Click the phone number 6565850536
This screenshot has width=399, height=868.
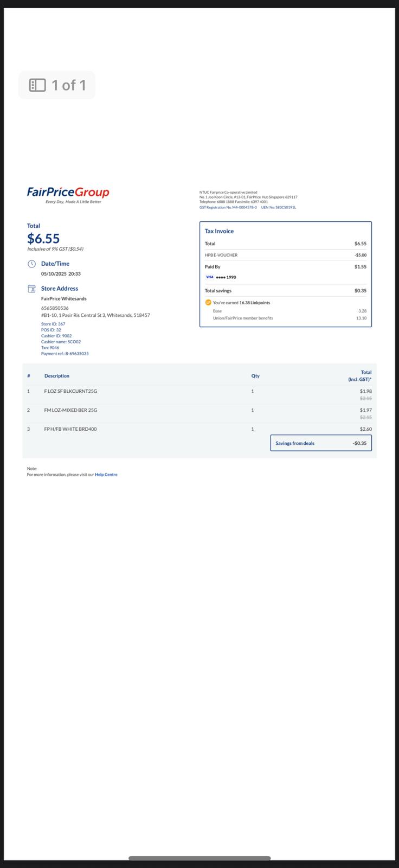(x=55, y=308)
